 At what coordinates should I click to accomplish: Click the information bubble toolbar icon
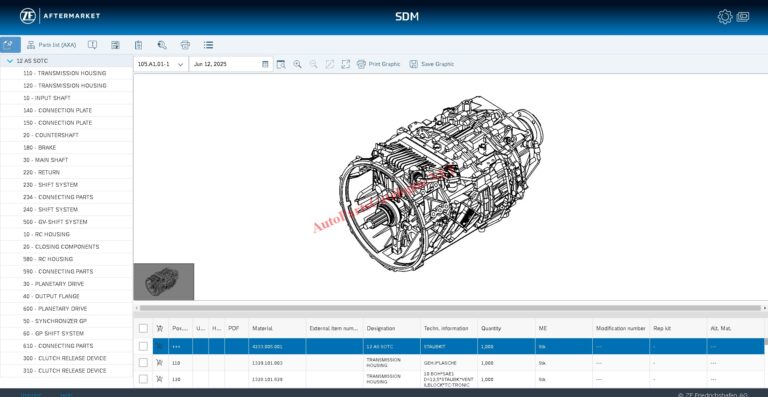(93, 45)
